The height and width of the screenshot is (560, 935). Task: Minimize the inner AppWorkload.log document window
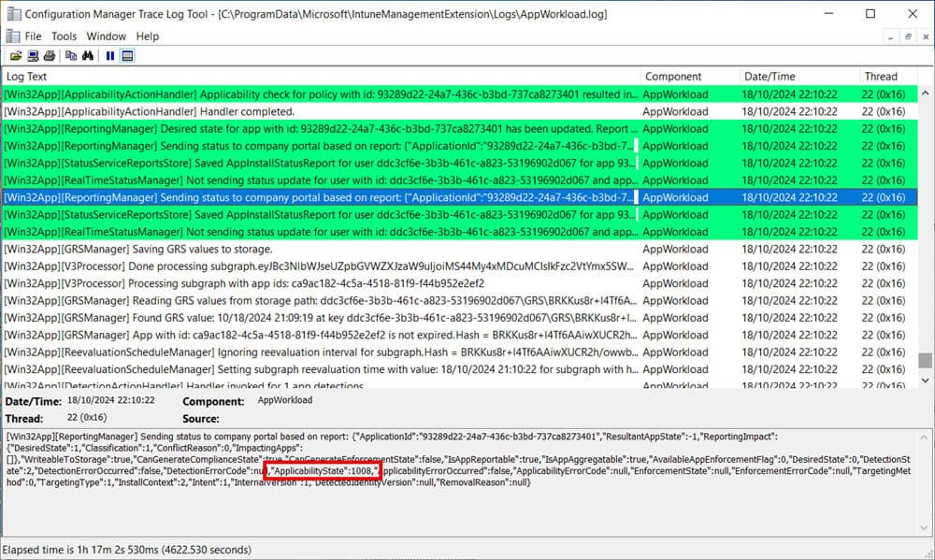(890, 37)
